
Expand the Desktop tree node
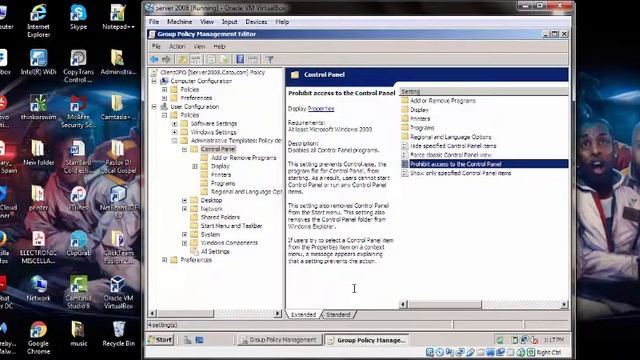(x=185, y=200)
